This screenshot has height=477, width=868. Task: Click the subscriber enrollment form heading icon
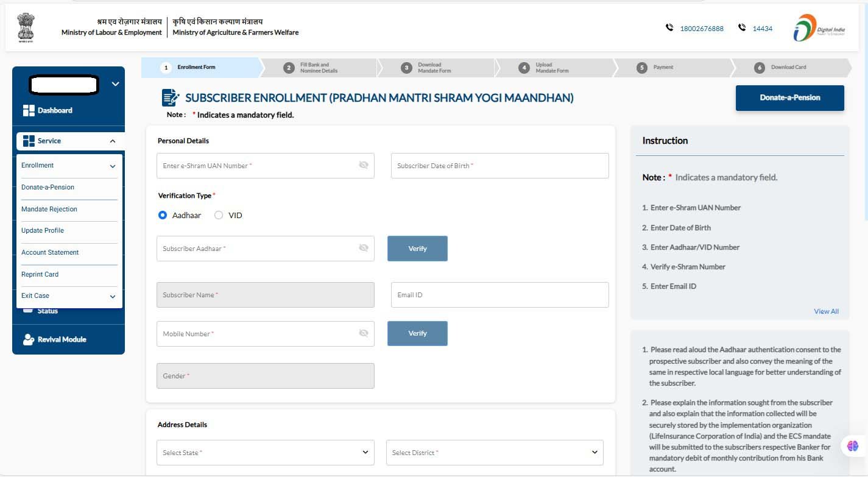(171, 97)
